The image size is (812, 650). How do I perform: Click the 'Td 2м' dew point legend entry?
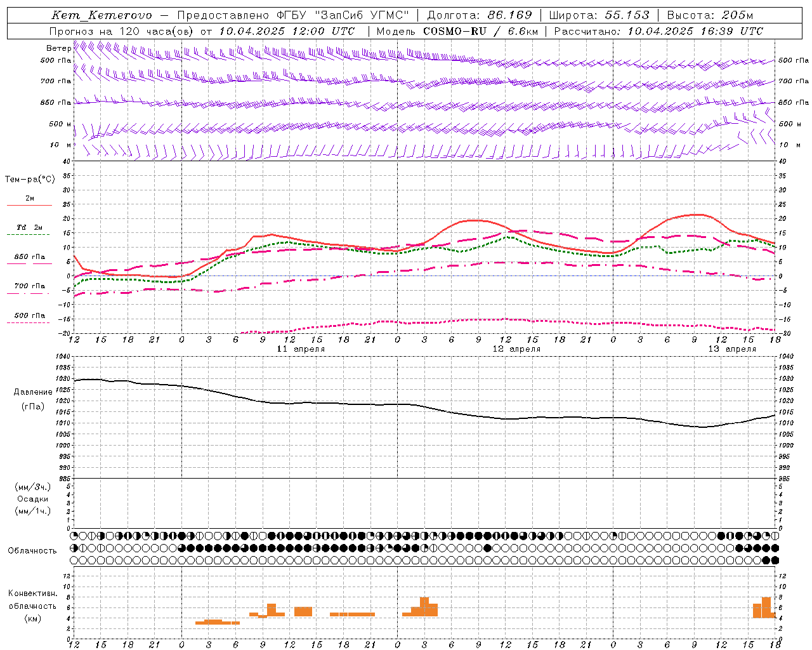(x=30, y=227)
